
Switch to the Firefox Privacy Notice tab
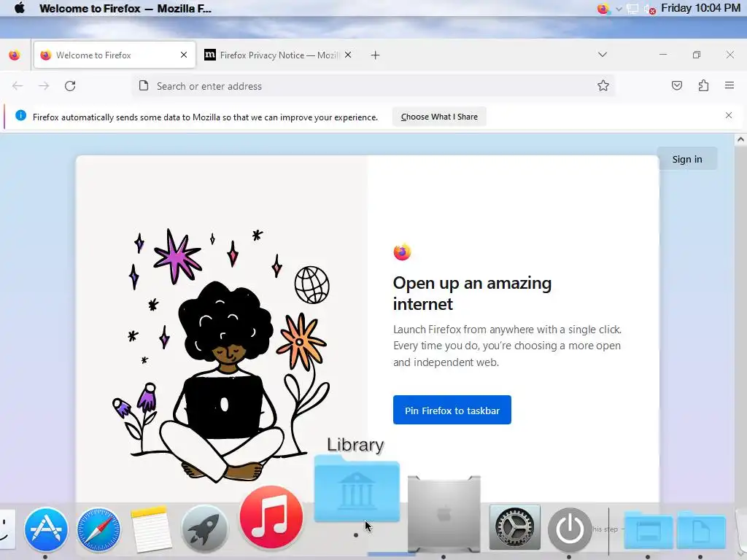[x=279, y=55]
